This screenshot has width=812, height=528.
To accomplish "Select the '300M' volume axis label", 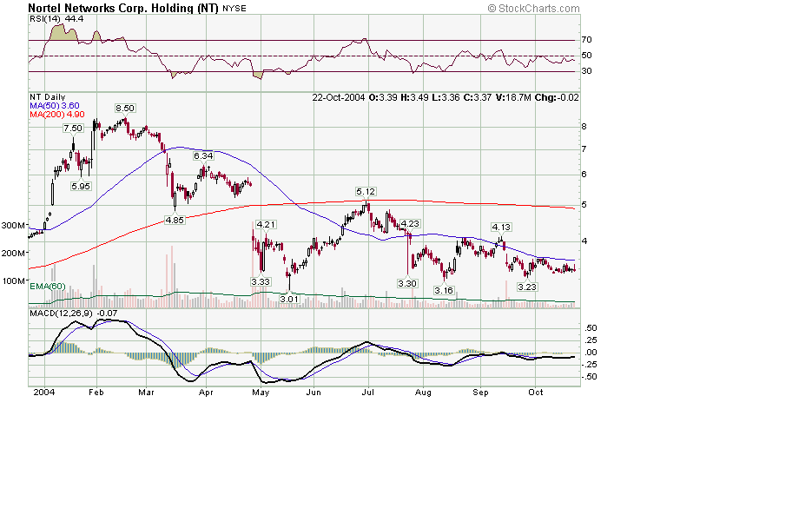I will [x=14, y=226].
